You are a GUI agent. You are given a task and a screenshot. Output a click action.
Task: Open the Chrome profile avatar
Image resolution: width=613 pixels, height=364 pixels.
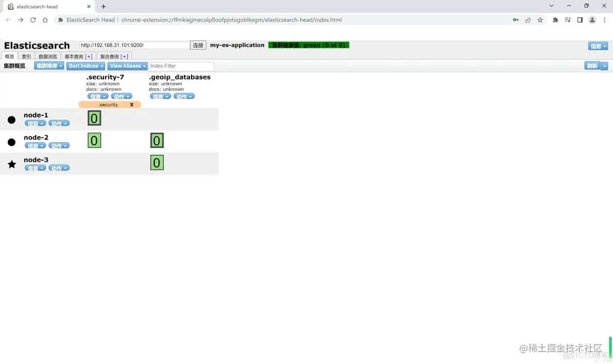click(592, 20)
